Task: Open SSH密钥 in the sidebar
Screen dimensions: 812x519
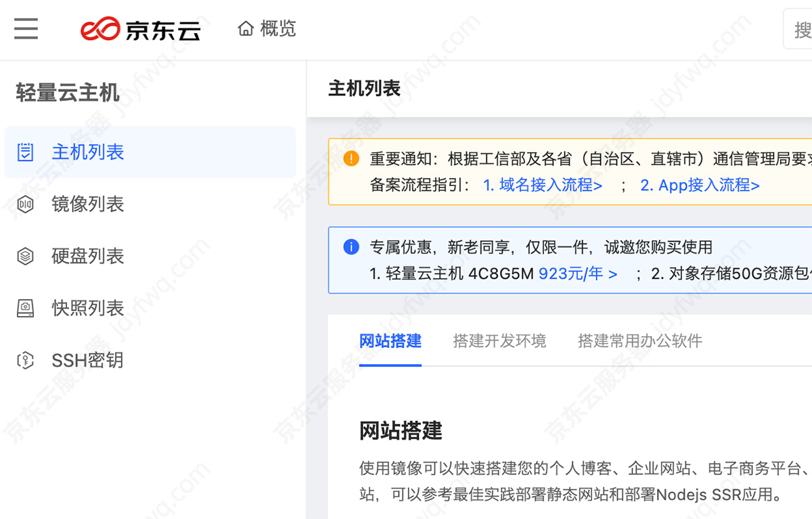Action: click(150, 361)
